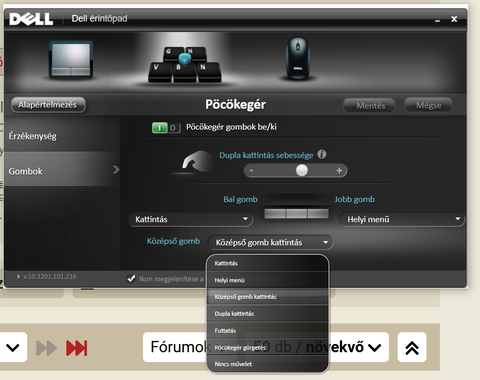
Task: Click the chevron beside Gombok
Action: coord(116,170)
